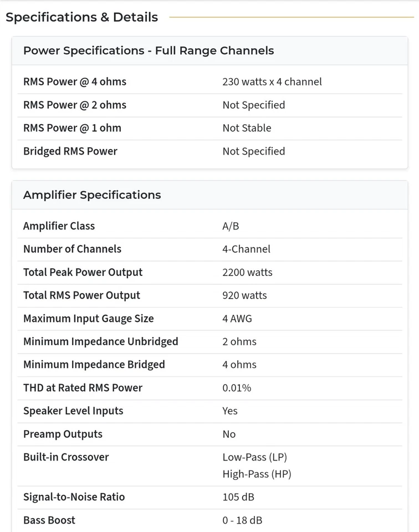Screen dimensions: 419x532
Task: Click the 2200 watts peak power value
Action: (247, 272)
